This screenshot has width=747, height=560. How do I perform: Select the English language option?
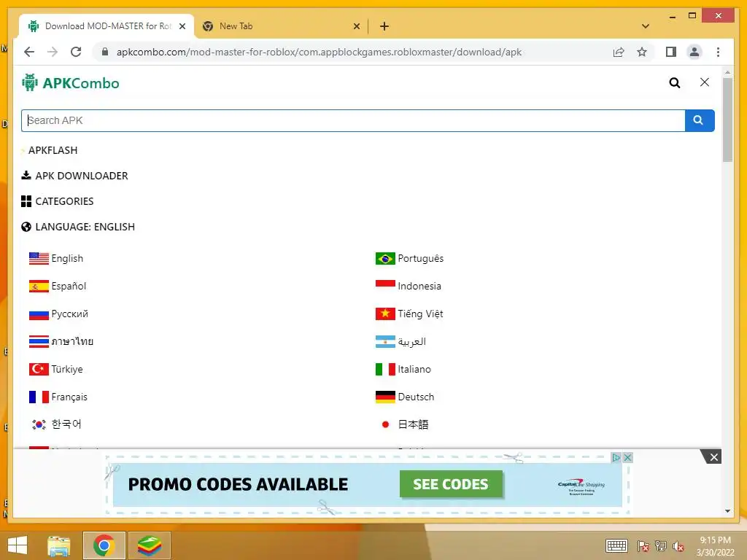56,259
